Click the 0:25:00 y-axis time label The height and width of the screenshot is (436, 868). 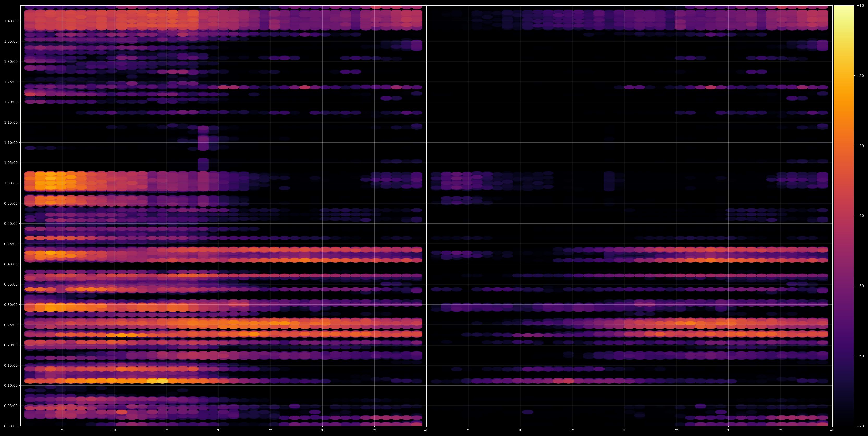point(11,325)
